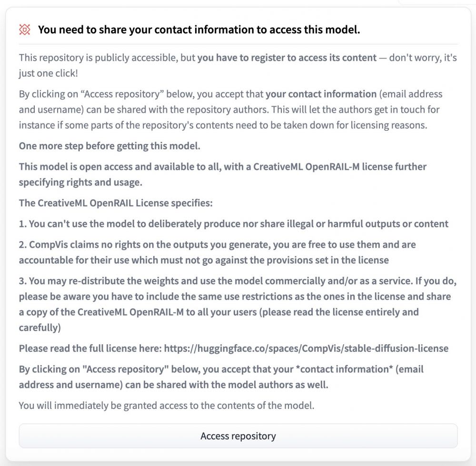This screenshot has width=476, height=466.
Task: Click license item 1 about illegal or harmful outputs
Action: [233, 224]
